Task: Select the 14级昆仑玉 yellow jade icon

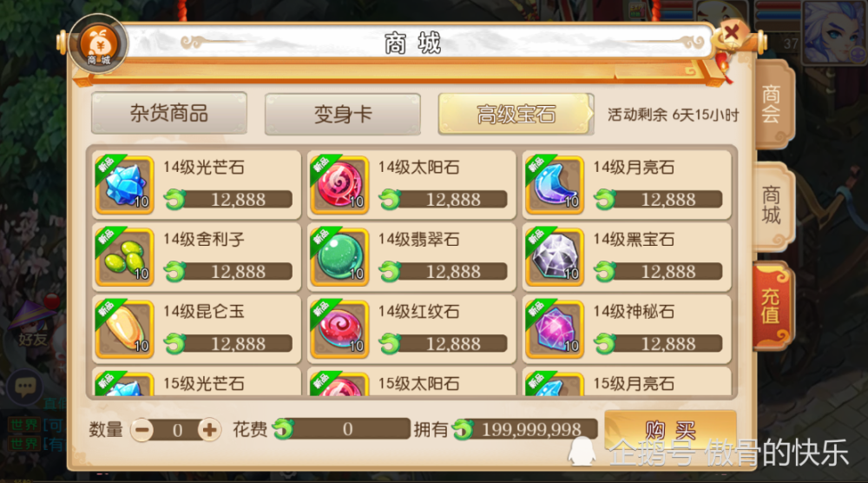Action: 124,329
